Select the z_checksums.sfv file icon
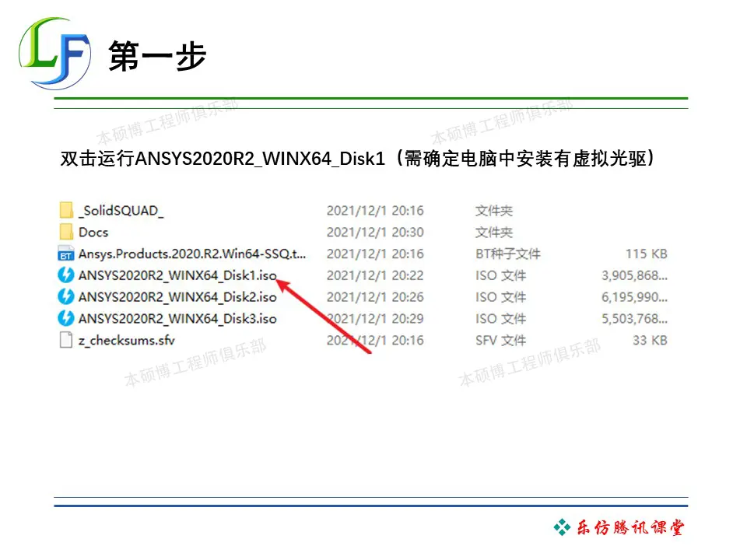747x560 pixels. 65,340
